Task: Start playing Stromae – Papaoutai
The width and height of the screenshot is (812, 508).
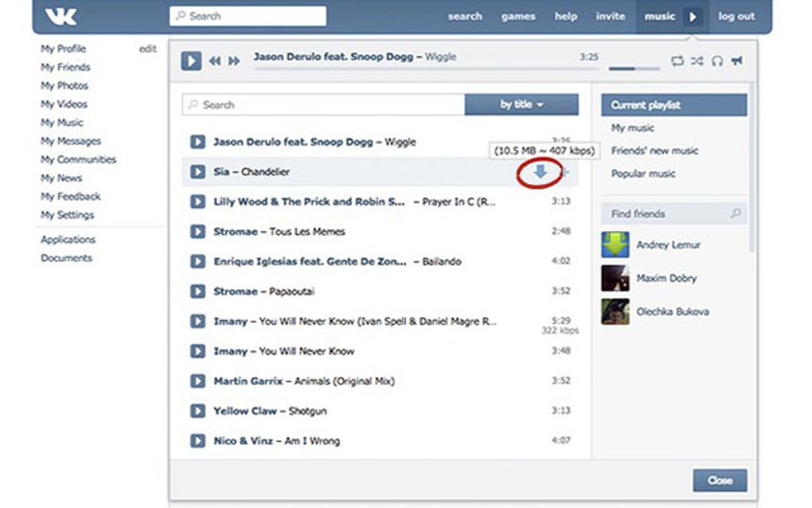Action: [197, 291]
